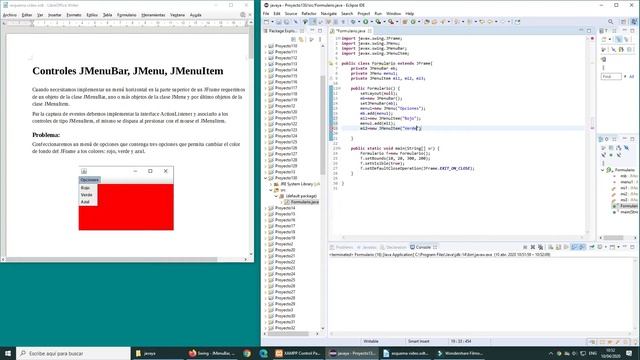Viewport: 640px width, 360px height.
Task: Click Remove Launch icon in Console toolbar
Action: 533,247
